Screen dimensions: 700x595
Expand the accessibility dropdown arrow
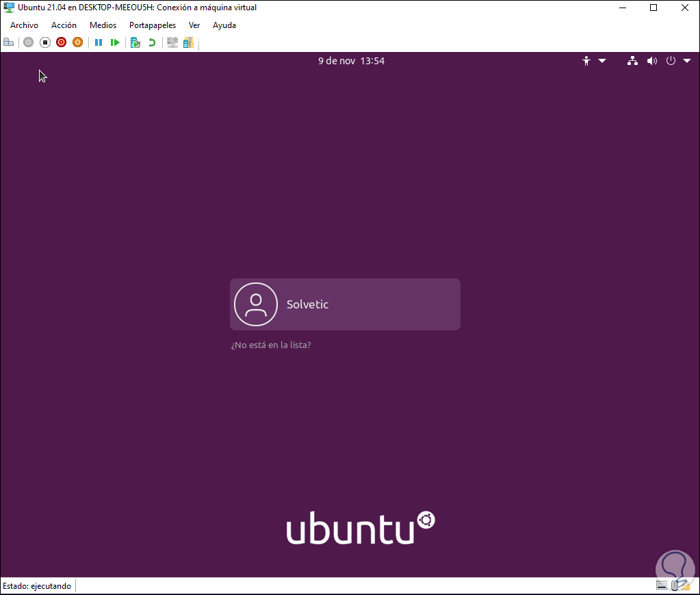click(602, 61)
